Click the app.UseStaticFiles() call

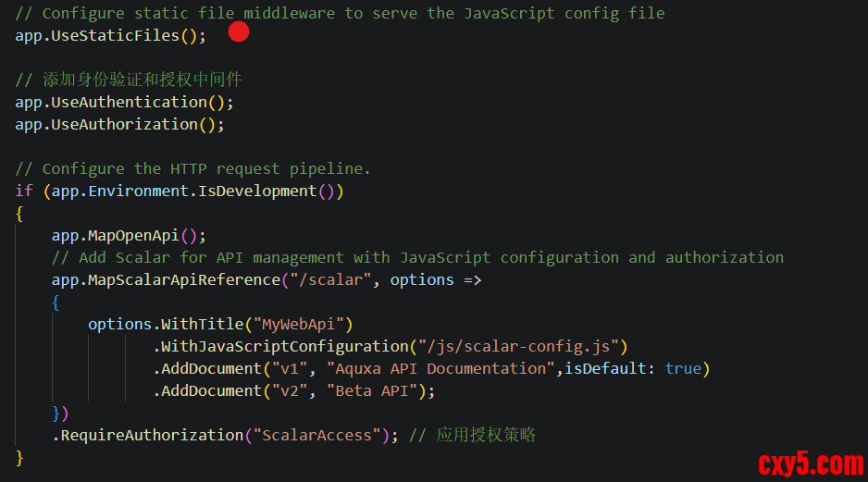click(x=111, y=35)
